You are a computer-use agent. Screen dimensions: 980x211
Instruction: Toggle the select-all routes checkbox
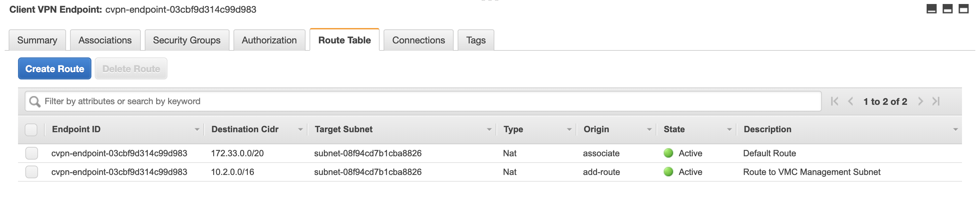click(x=31, y=130)
